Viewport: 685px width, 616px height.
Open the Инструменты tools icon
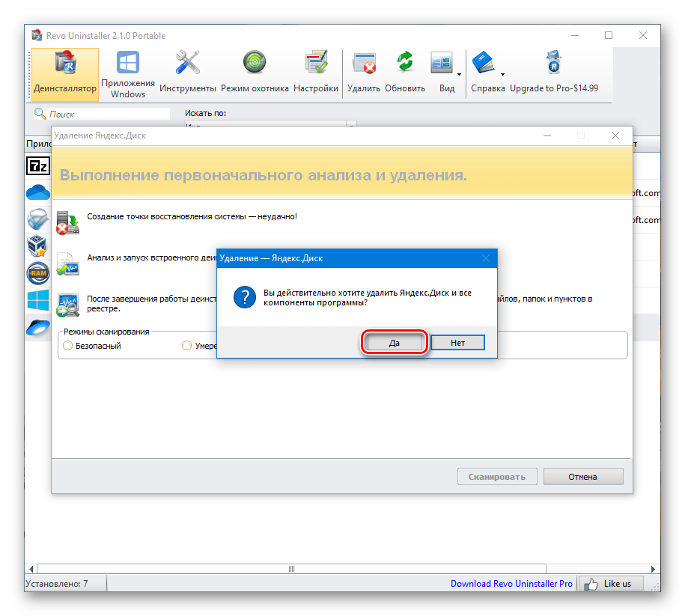[187, 74]
